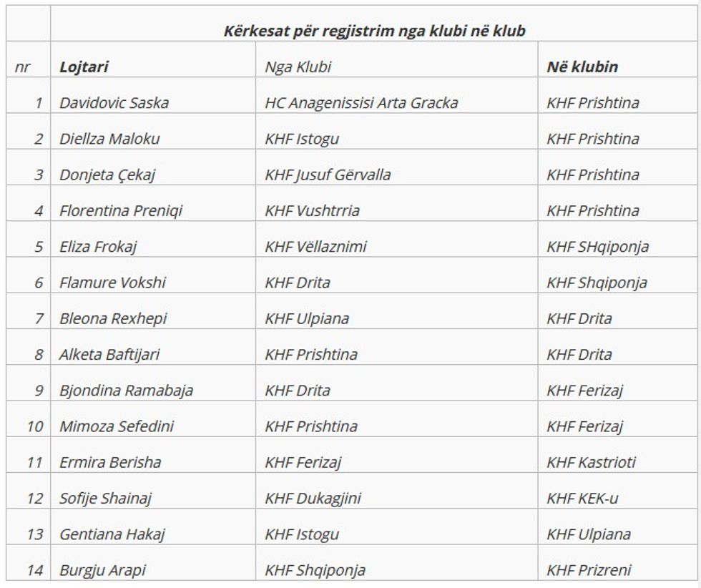Viewport: 701px width, 588px height.
Task: Click the 'HC Anagenissisi Arta Gracka' cell
Action: (361, 103)
